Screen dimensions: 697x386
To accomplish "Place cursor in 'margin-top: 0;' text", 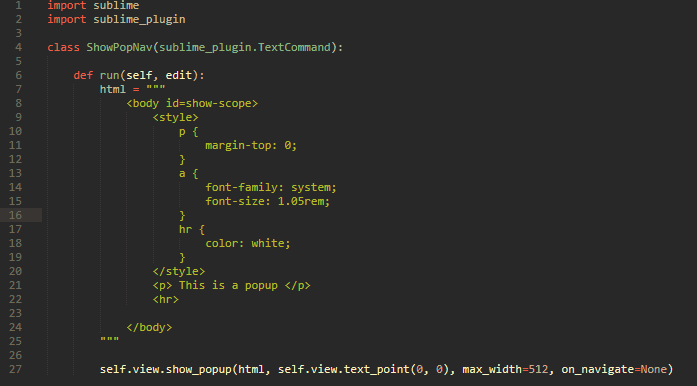I will [251, 145].
